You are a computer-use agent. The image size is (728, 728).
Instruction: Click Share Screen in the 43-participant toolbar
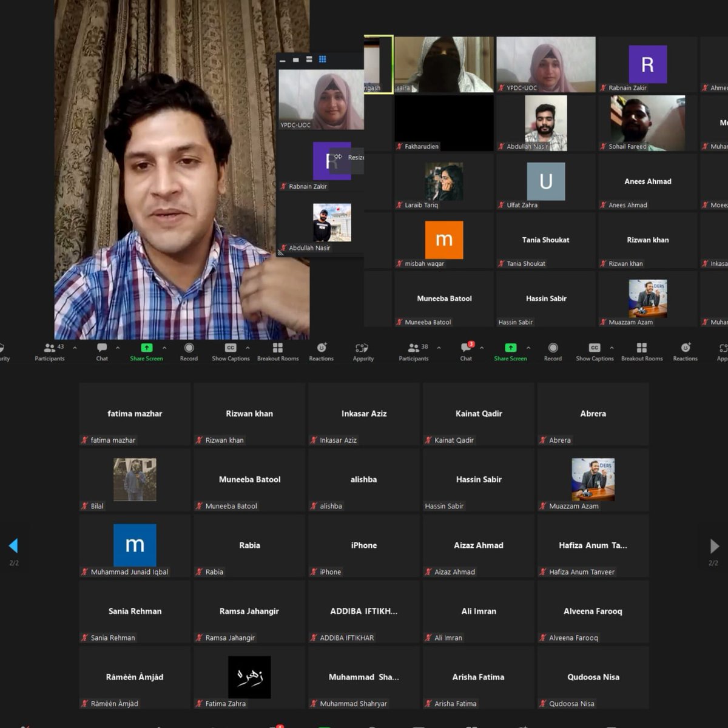point(146,352)
